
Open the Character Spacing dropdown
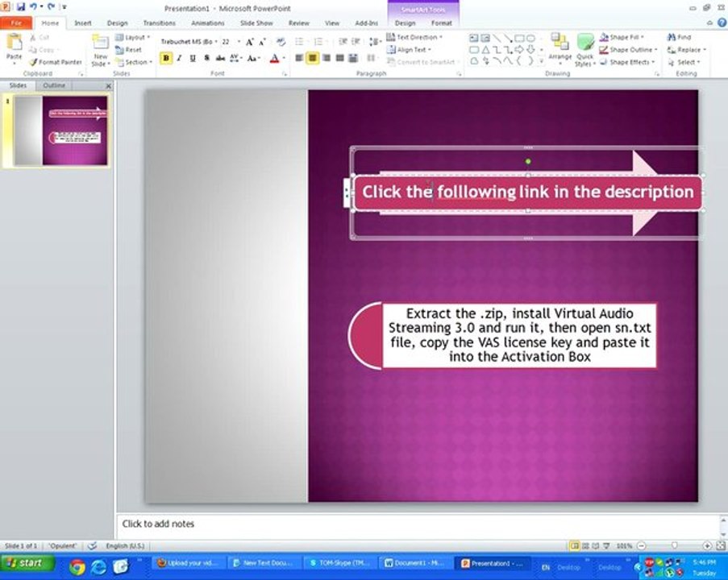click(x=236, y=58)
